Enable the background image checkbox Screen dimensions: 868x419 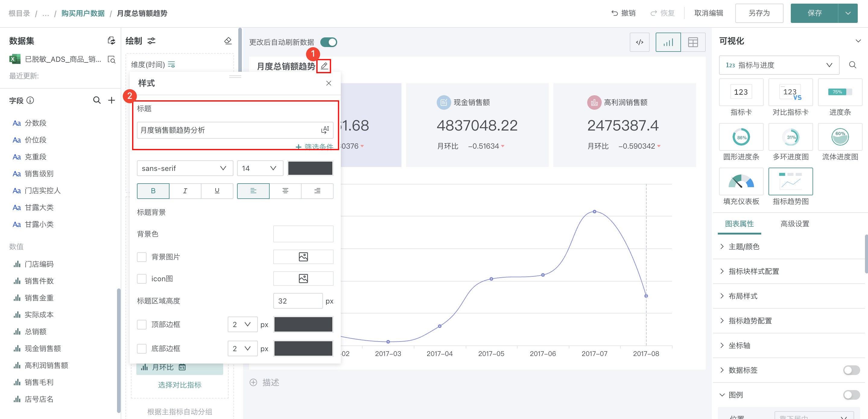coord(141,257)
